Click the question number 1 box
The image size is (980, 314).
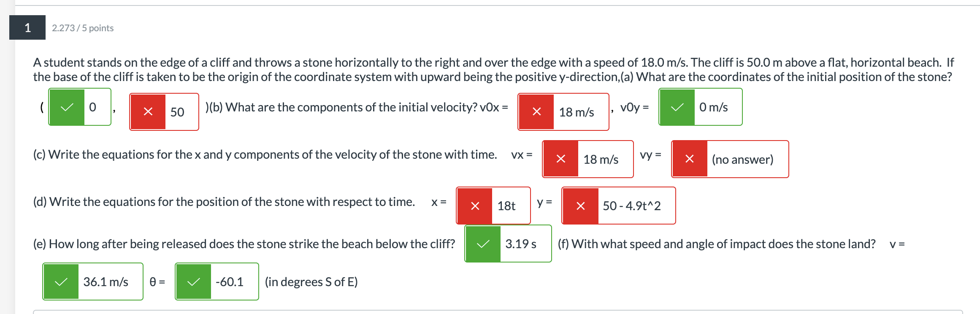pyautogui.click(x=27, y=29)
